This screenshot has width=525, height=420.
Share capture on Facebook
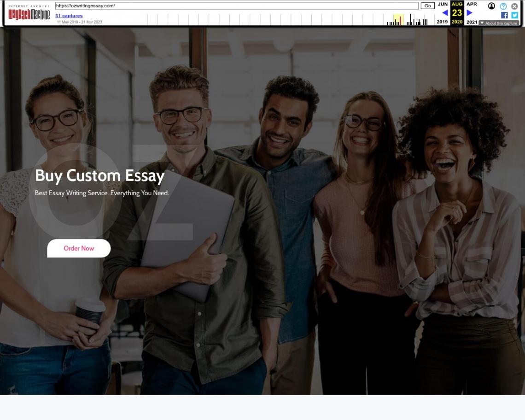tap(504, 15)
